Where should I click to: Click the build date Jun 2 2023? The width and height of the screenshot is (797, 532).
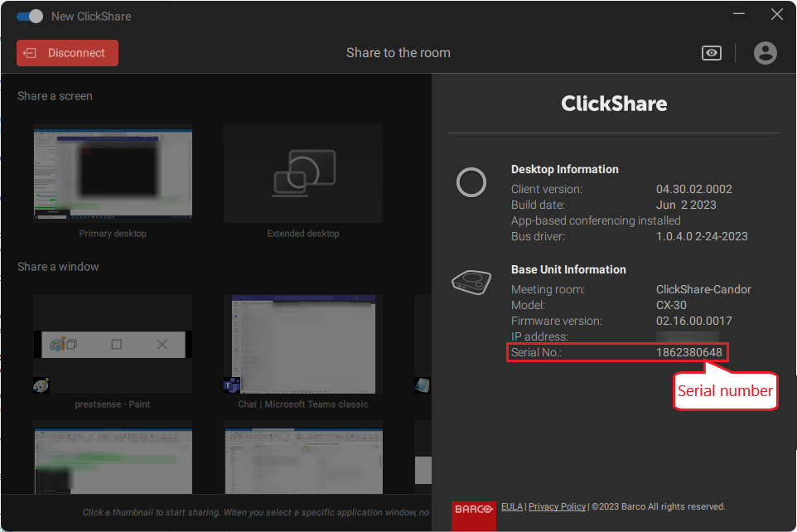click(686, 205)
